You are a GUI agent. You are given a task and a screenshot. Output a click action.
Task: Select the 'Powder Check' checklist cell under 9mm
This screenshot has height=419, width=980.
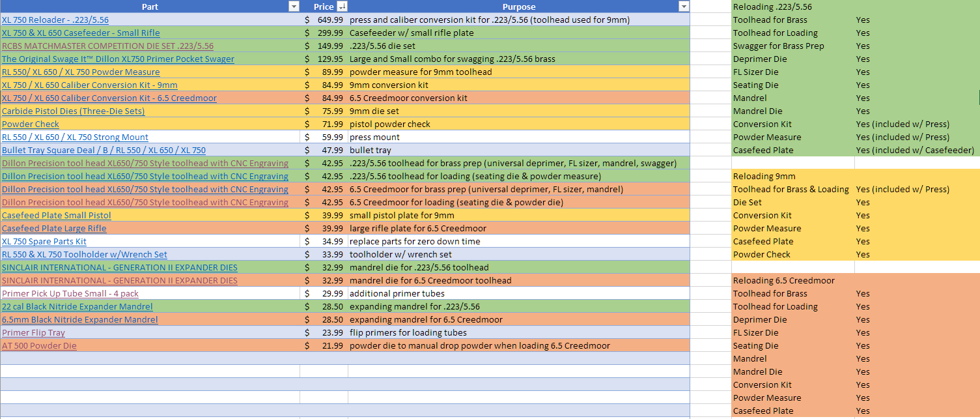793,254
